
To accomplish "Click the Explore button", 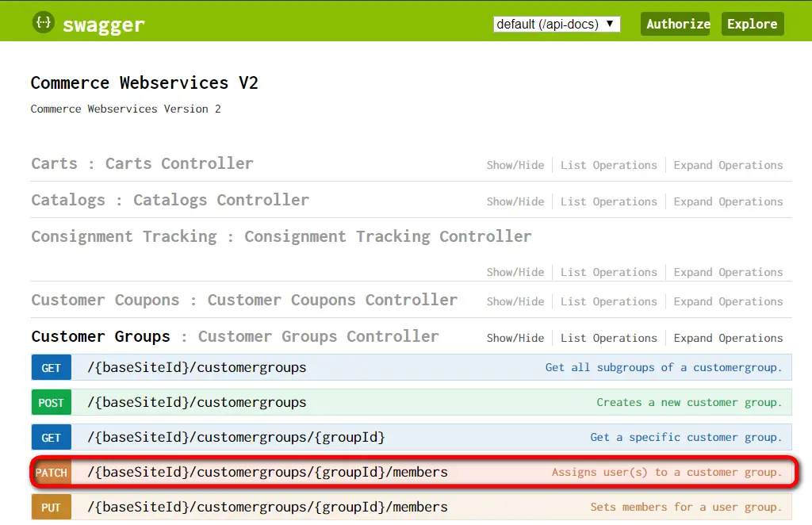I will (x=753, y=24).
